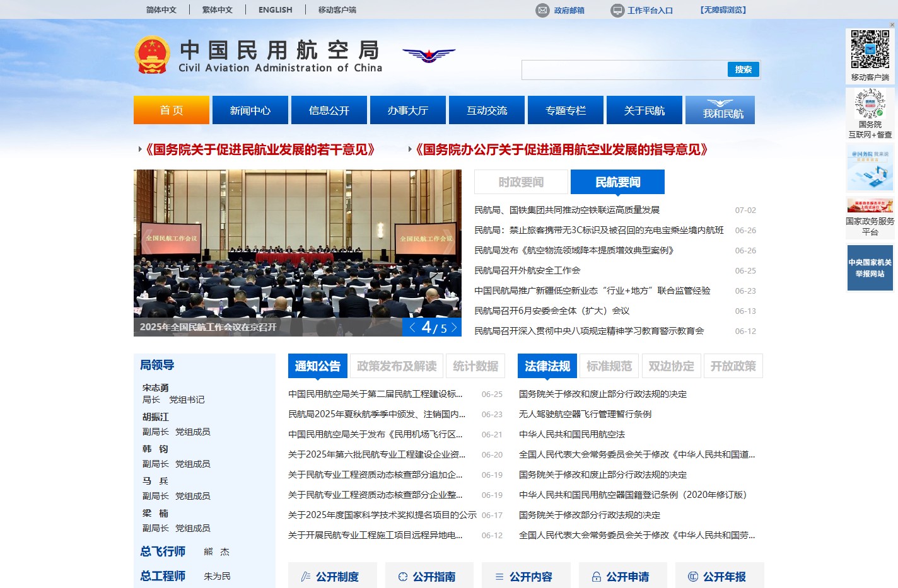The width and height of the screenshot is (898, 588).
Task: Switch to 民航要闻 news tab
Action: pos(617,182)
